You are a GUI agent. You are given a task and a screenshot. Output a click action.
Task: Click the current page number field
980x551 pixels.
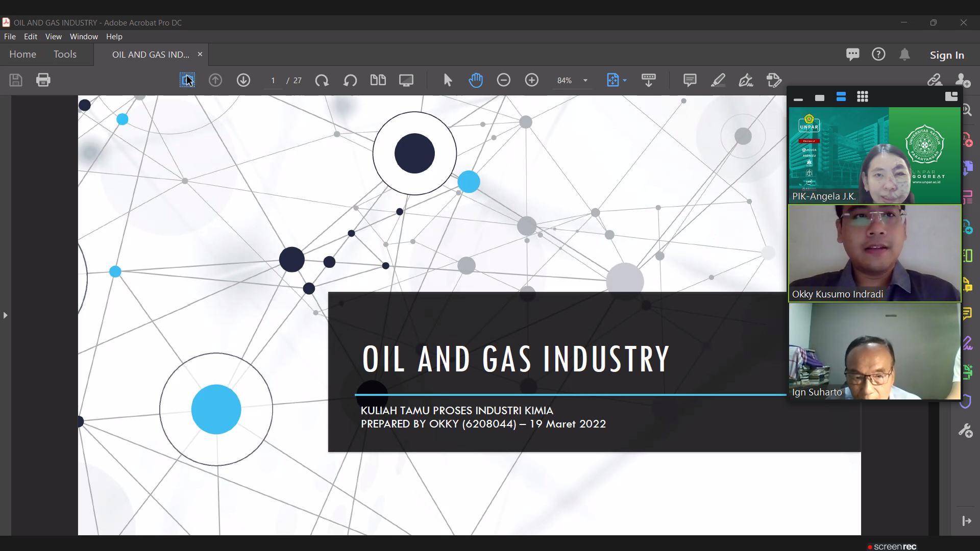(x=273, y=81)
